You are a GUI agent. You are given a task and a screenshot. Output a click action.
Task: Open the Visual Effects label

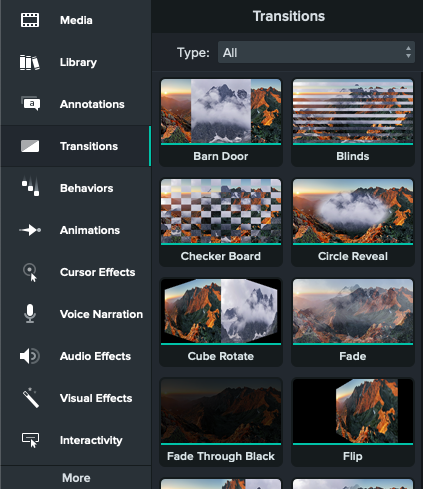[x=96, y=398]
